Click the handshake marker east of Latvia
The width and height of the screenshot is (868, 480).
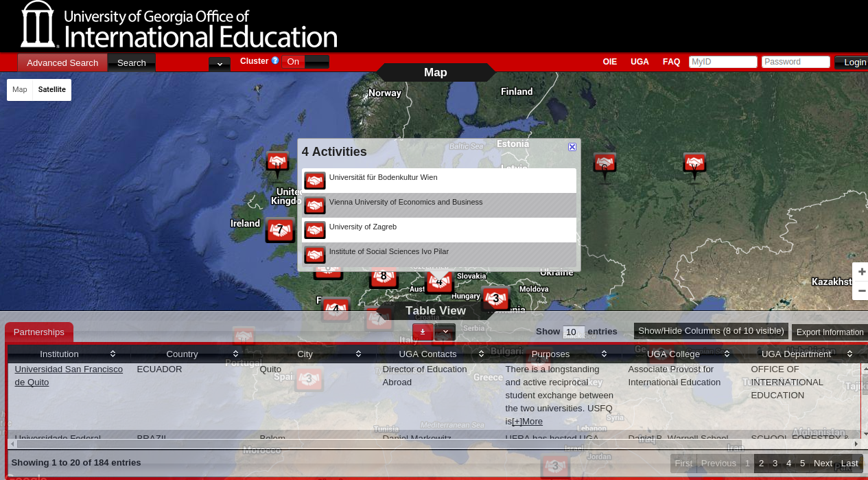pyautogui.click(x=605, y=165)
